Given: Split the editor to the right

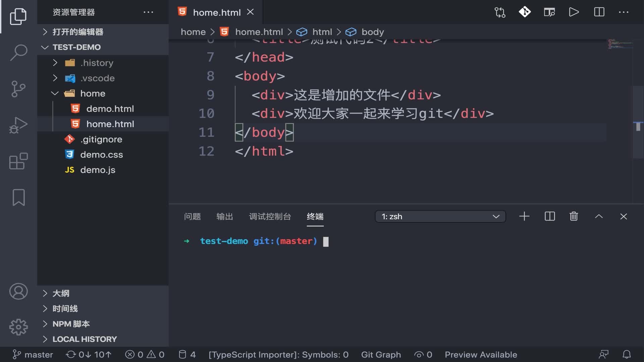Looking at the screenshot, I should 599,12.
